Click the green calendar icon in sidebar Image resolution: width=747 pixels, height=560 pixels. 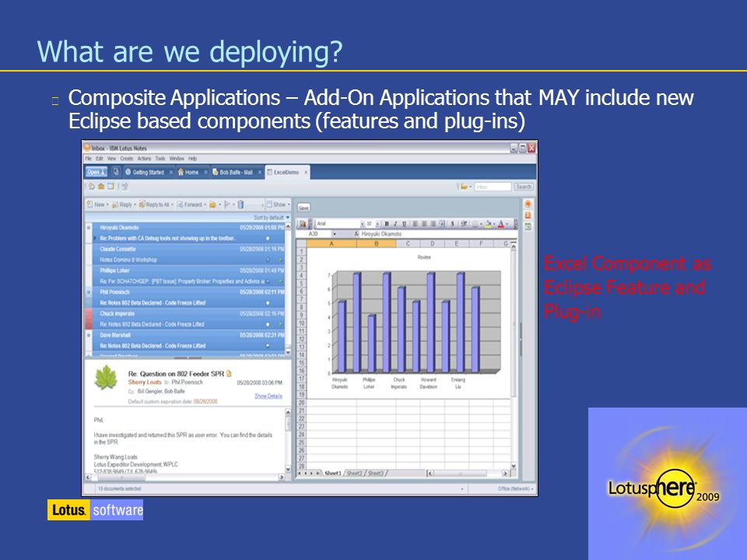click(x=528, y=226)
